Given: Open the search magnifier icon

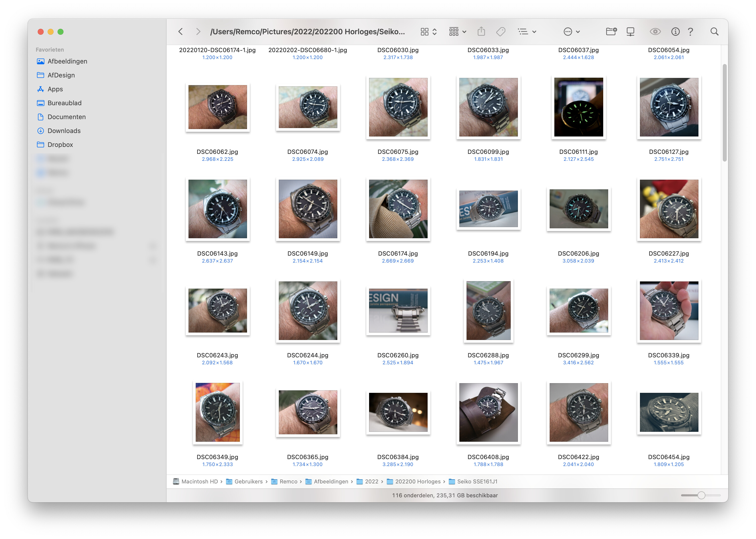Looking at the screenshot, I should point(714,32).
